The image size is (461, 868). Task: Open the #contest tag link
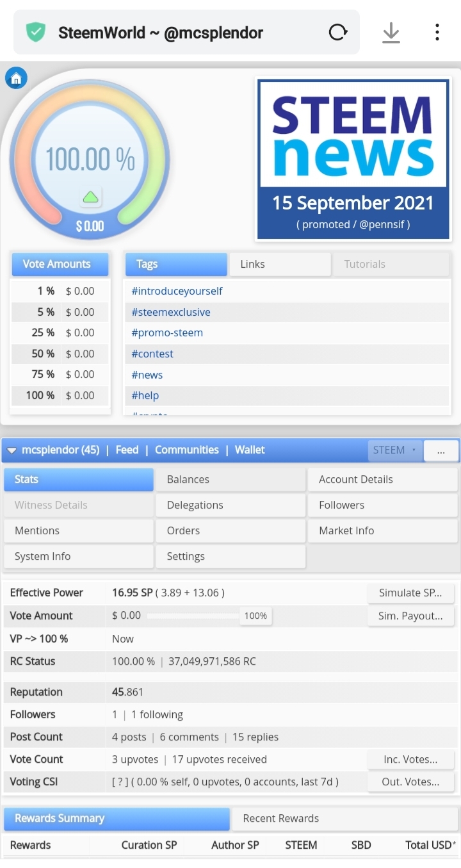click(x=152, y=354)
